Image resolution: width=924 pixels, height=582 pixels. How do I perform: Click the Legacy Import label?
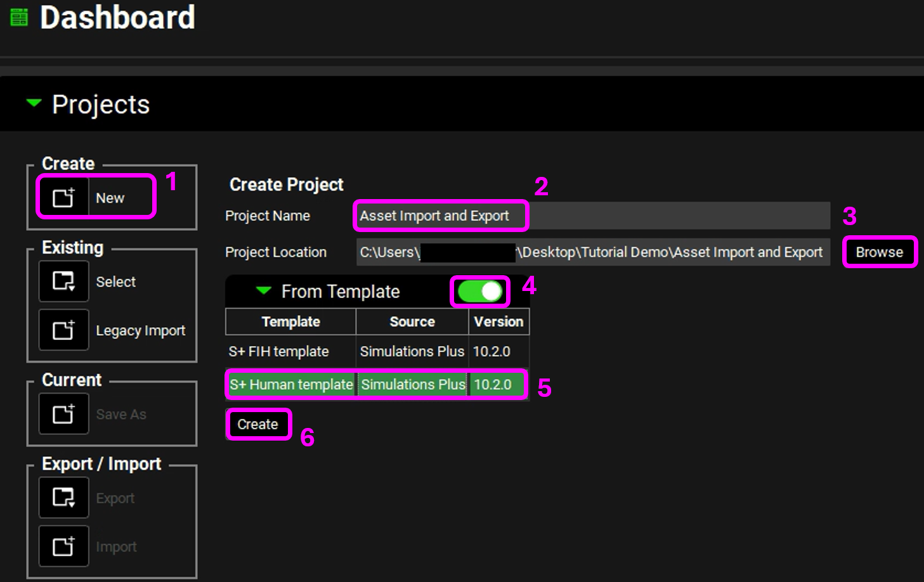coord(140,331)
